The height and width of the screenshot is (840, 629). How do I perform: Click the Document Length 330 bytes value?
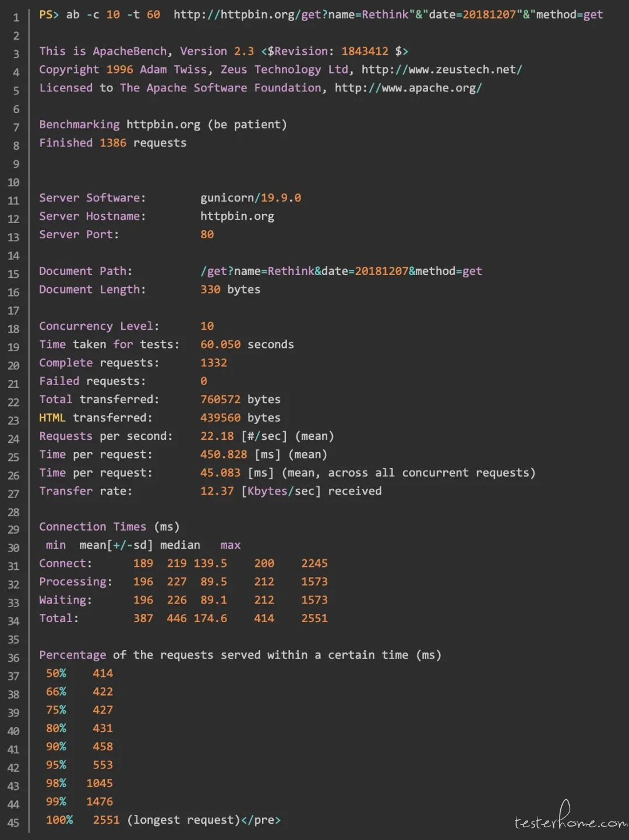pos(231,290)
